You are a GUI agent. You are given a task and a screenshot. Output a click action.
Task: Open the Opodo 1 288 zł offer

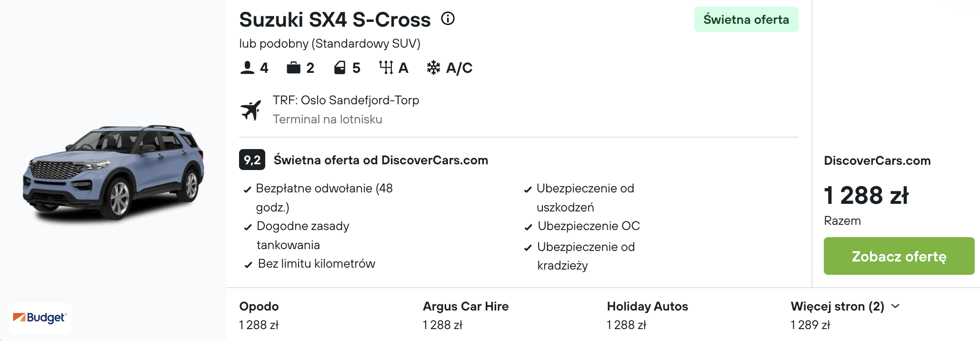(x=259, y=315)
